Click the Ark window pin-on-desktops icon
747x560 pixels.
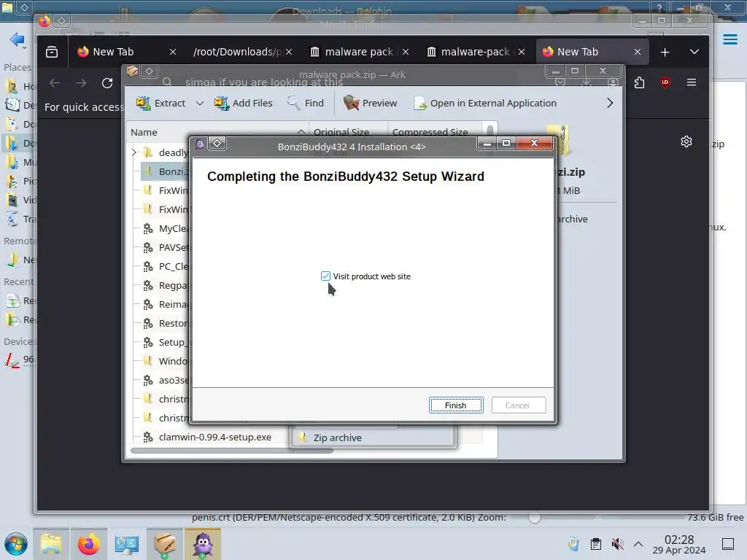tap(149, 71)
